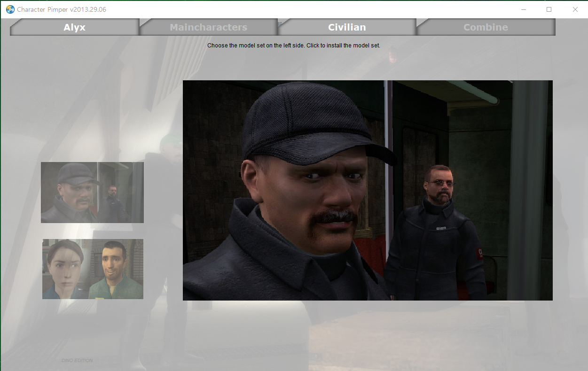Image resolution: width=588 pixels, height=371 pixels.
Task: Maximize the Character Pimper window
Action: coord(549,9)
